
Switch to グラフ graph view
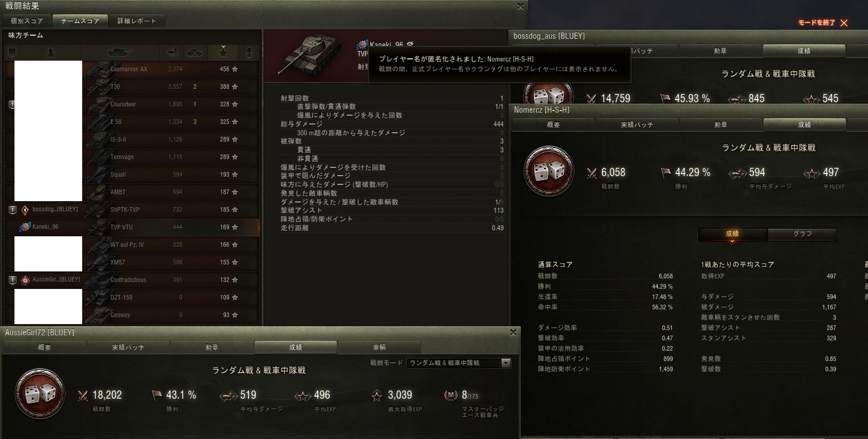(802, 234)
